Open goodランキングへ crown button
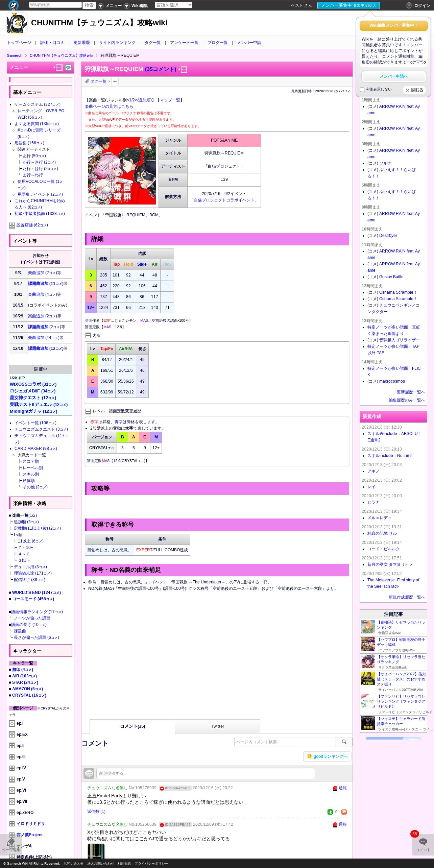This screenshot has height=868, width=434. (x=327, y=756)
